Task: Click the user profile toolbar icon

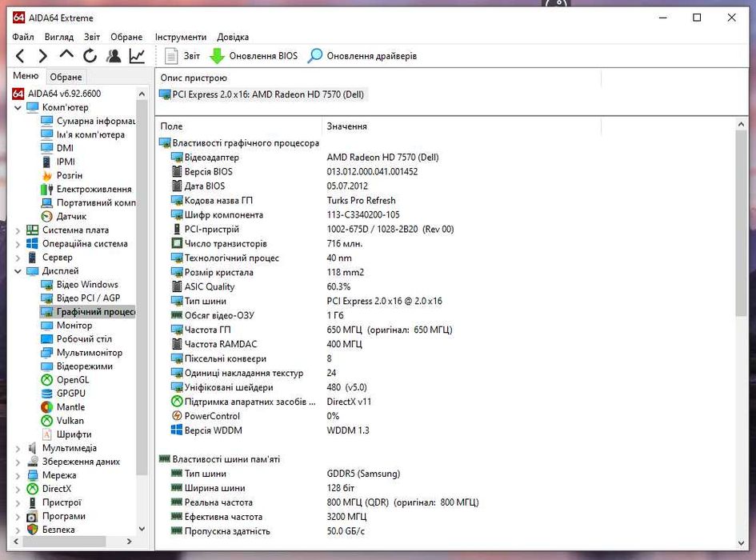Action: click(x=114, y=56)
